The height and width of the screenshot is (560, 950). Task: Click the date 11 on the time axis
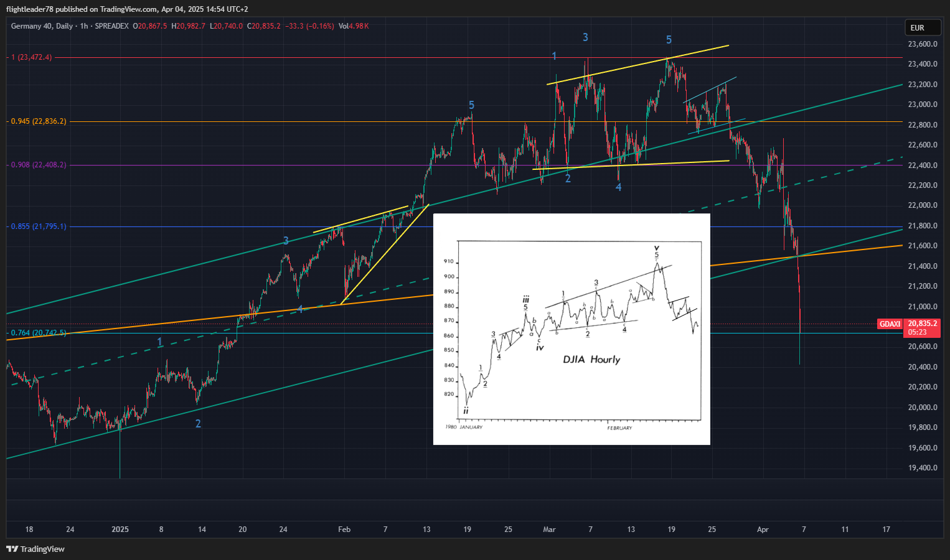coord(845,530)
